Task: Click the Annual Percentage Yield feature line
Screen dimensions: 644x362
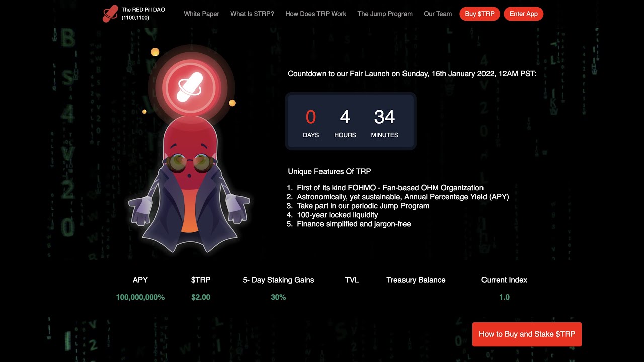Action: [x=403, y=197]
